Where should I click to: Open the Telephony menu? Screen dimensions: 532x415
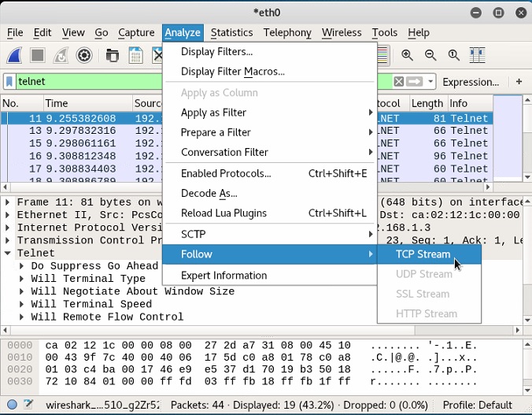[287, 32]
